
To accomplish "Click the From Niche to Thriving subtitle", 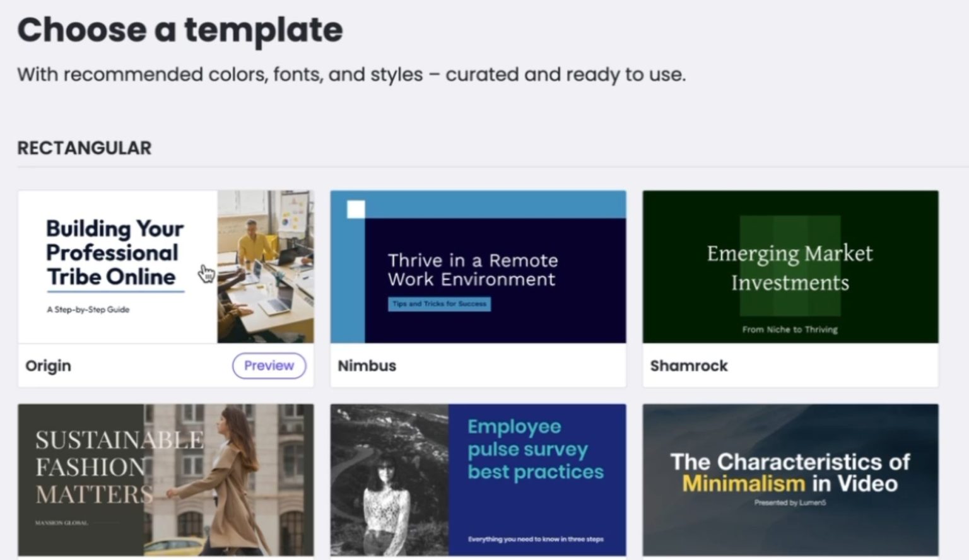I will [x=790, y=329].
